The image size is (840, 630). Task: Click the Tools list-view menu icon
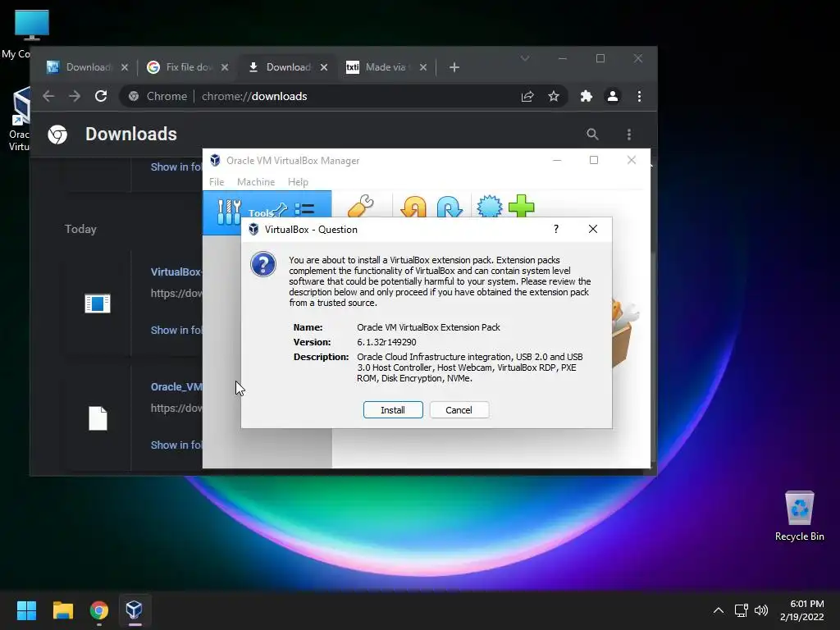[x=304, y=209]
